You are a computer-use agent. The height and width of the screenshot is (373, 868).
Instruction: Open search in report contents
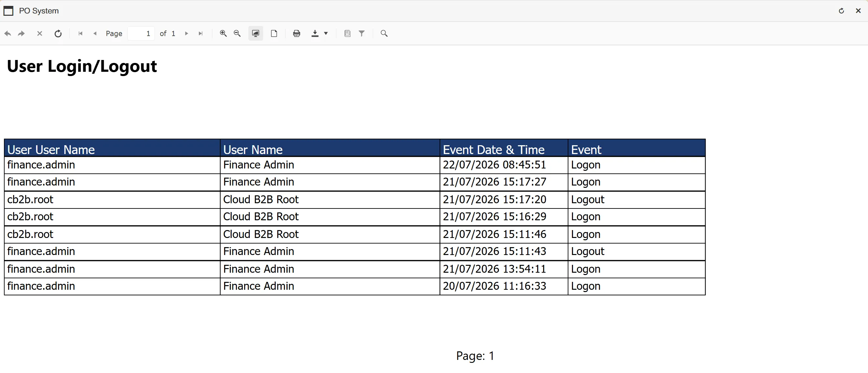(x=384, y=33)
